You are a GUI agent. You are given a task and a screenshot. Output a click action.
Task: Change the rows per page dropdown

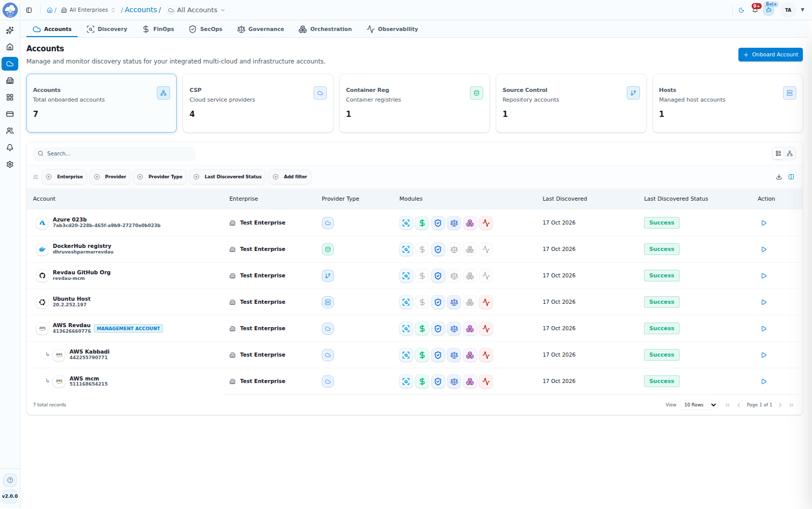click(700, 405)
